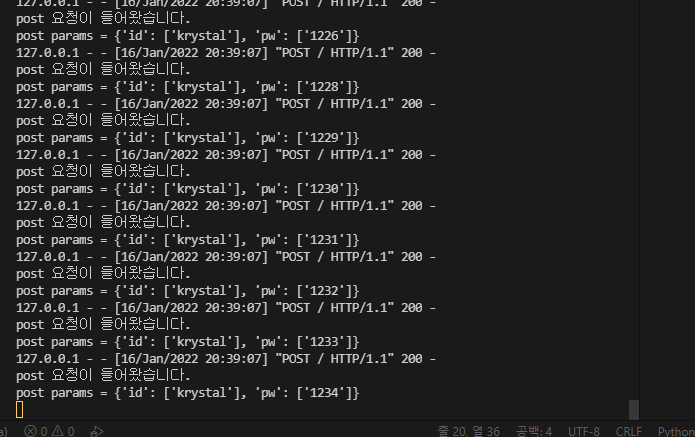Click the last POST / HTTP/1.1 200 log line

[226, 359]
